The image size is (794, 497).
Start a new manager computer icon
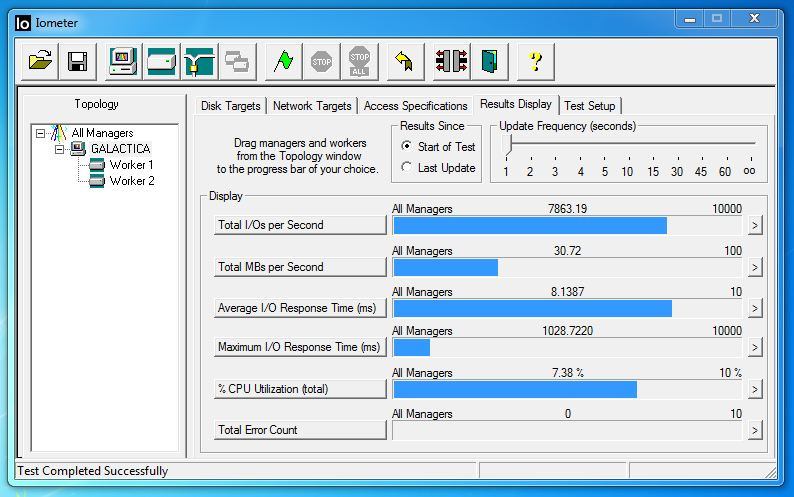pos(123,61)
